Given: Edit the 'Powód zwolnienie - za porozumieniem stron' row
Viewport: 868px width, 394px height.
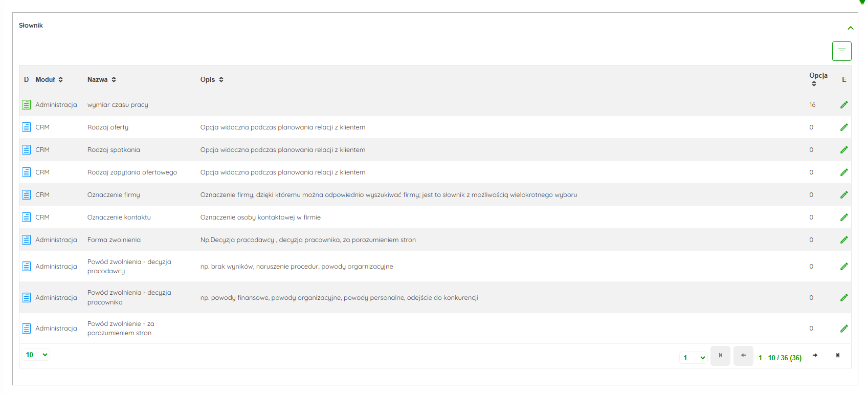Looking at the screenshot, I should 844,329.
